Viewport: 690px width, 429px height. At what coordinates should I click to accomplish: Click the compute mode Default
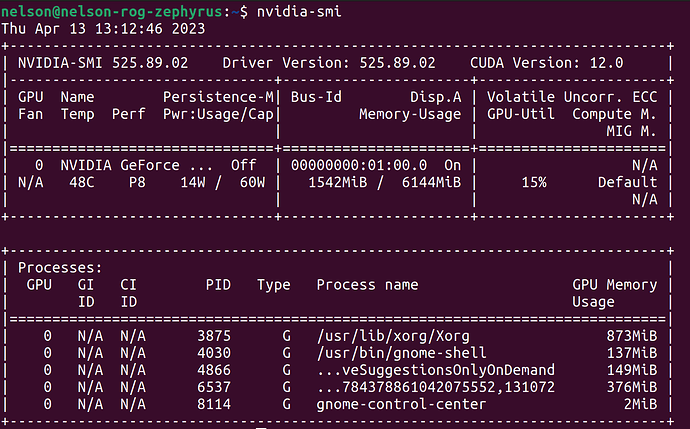(x=627, y=182)
